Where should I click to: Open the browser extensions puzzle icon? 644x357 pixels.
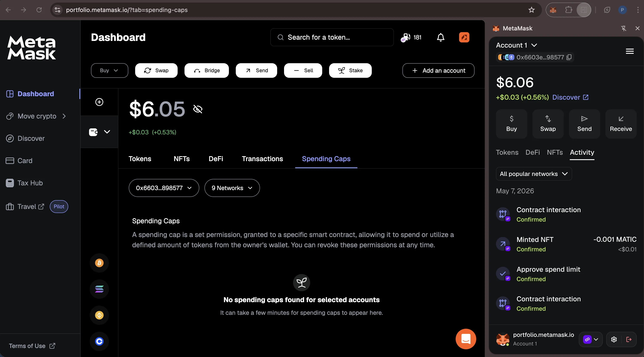[568, 10]
